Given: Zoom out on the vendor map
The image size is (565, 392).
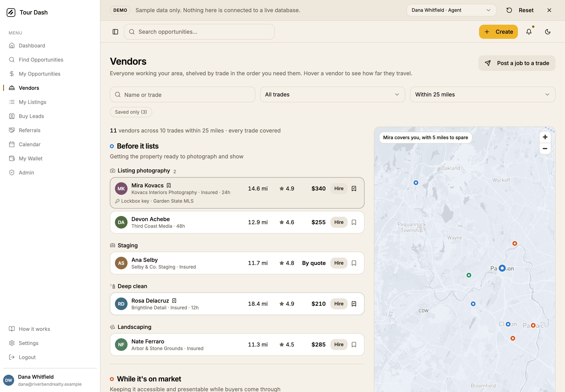Looking at the screenshot, I should point(545,148).
